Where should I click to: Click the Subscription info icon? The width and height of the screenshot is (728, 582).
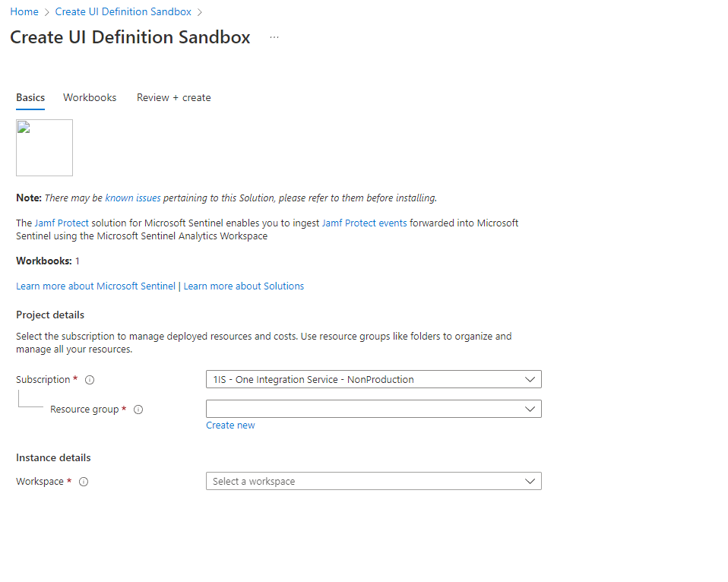coord(90,380)
